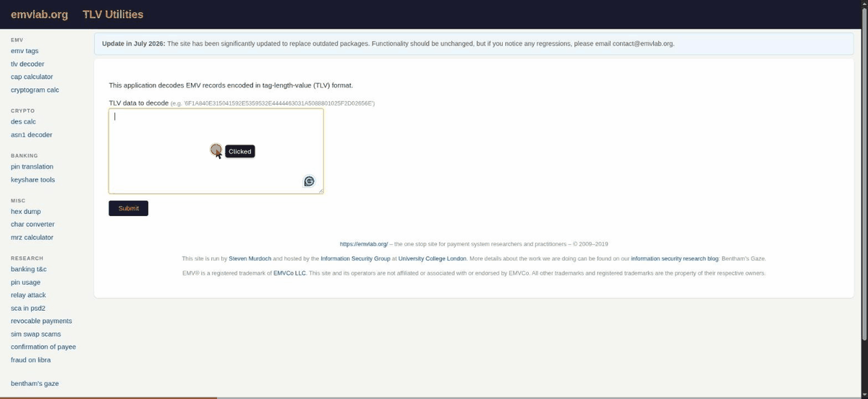
Task: Open confirmation of payee link
Action: (x=43, y=347)
